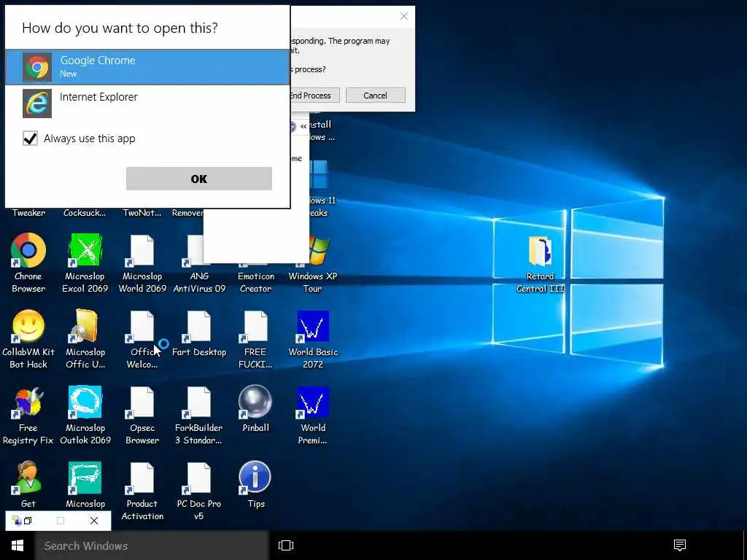Select the PC Doc Pro v5 shortcut
The width and height of the screenshot is (747, 560).
click(x=198, y=491)
